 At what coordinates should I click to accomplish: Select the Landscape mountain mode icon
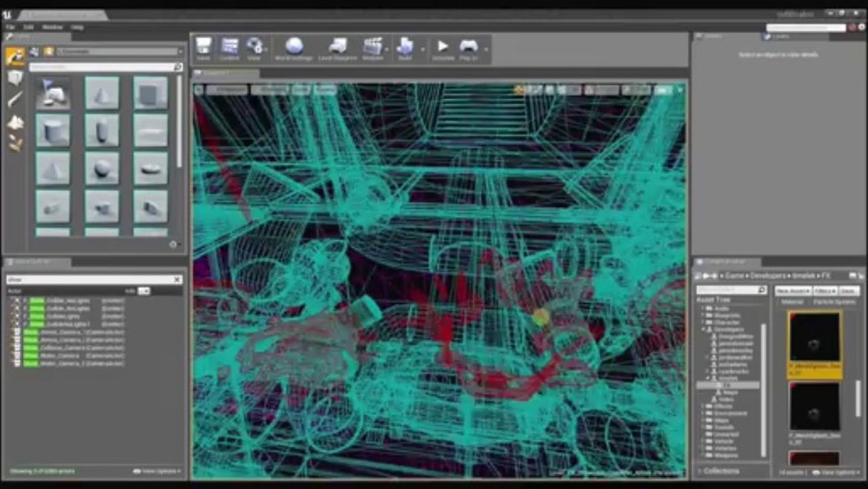(15, 122)
